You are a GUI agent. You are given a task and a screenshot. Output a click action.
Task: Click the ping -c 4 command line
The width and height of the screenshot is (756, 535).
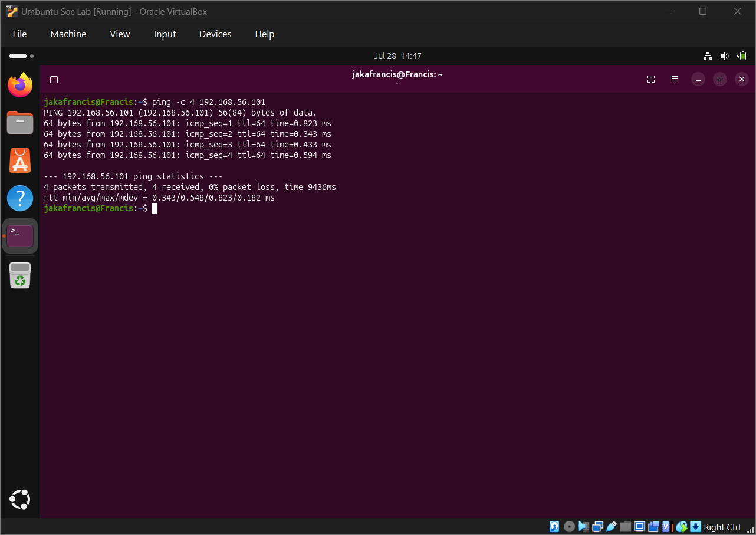tap(155, 102)
